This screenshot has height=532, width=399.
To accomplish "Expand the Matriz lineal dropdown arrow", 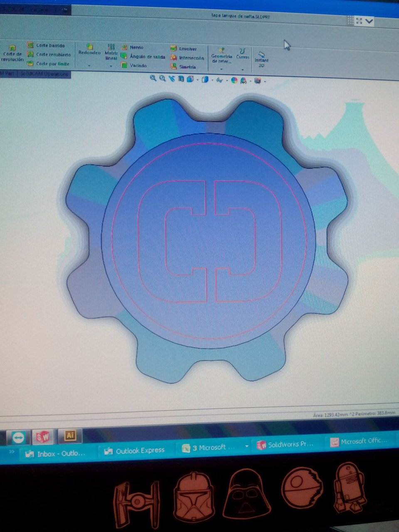I will coord(111,66).
